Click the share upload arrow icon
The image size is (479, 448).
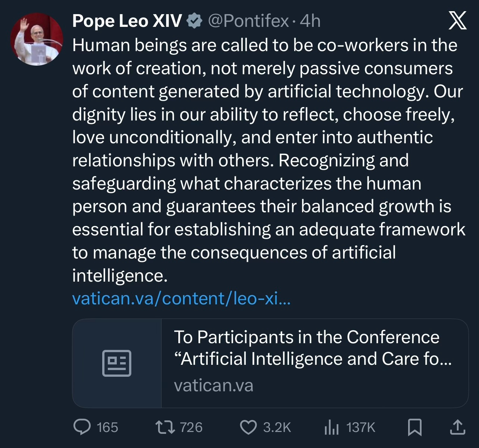click(457, 427)
